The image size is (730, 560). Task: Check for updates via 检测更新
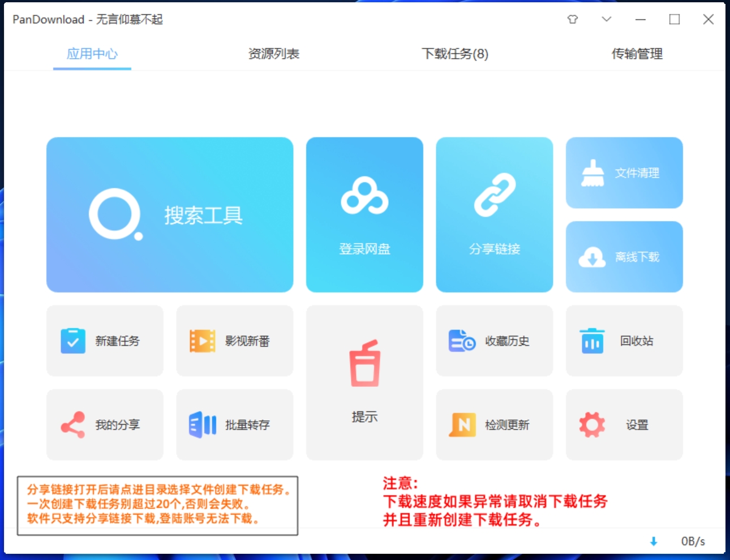(494, 425)
